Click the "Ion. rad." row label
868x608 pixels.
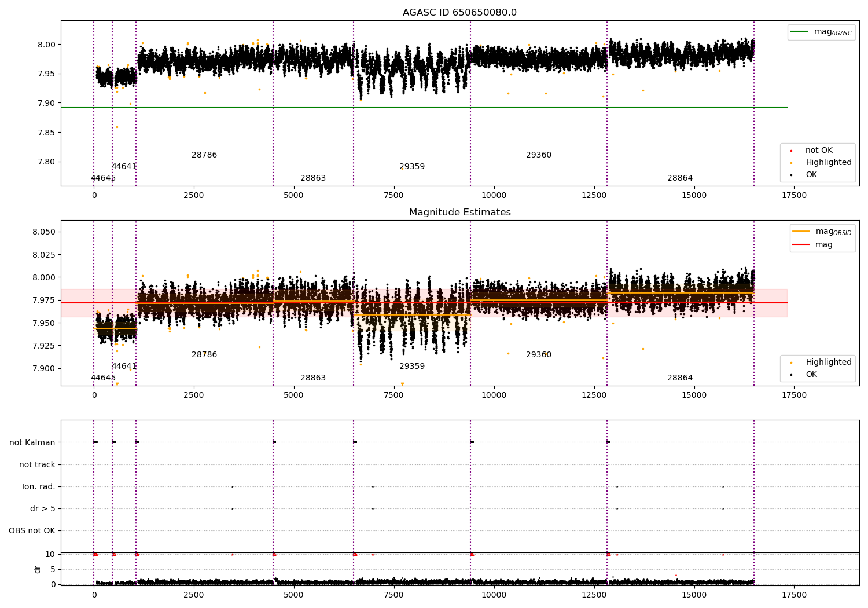(39, 486)
